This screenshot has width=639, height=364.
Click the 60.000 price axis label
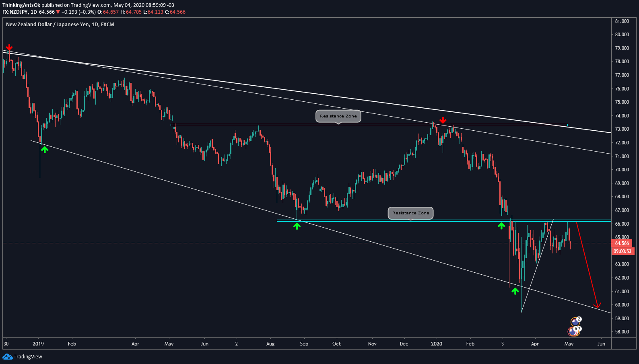pos(622,305)
